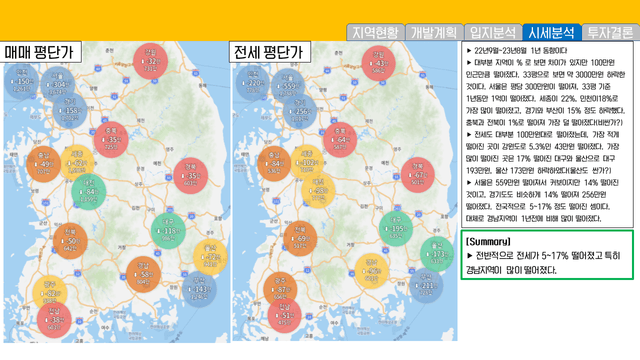Select 인천 -150 bubble on 매매 map
This screenshot has height=360, width=640.
[x=21, y=82]
